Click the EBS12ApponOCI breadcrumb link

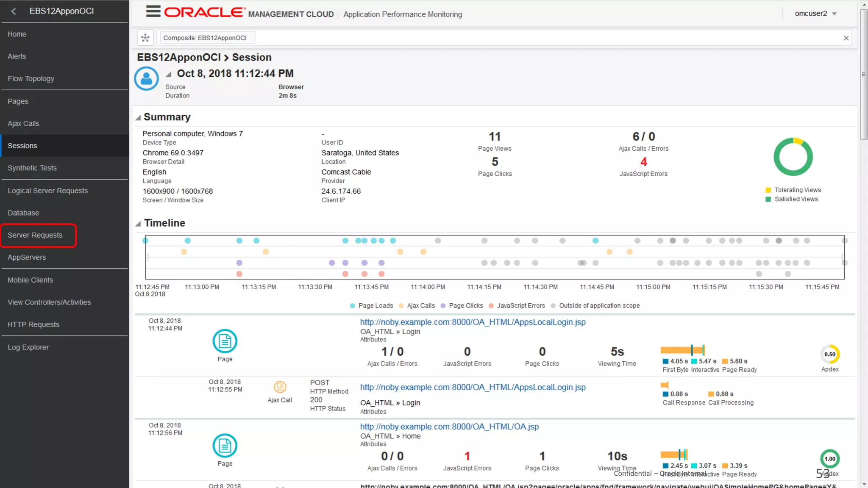click(179, 57)
